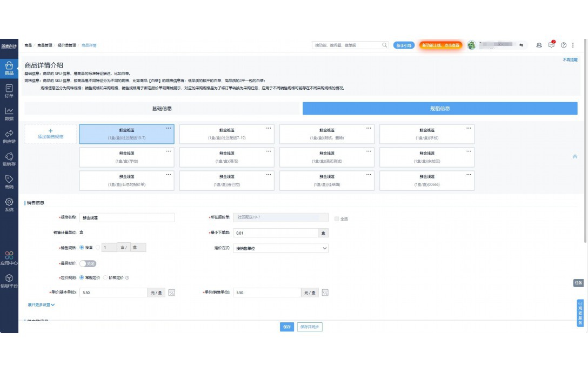This screenshot has height=372, width=588.
Task: Check the 全选 checkbox
Action: tap(337, 218)
